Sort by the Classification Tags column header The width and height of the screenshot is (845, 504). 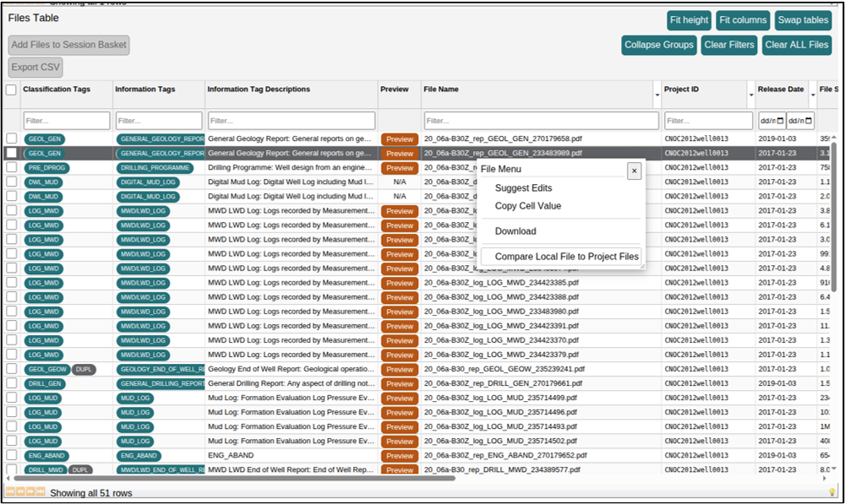(57, 89)
